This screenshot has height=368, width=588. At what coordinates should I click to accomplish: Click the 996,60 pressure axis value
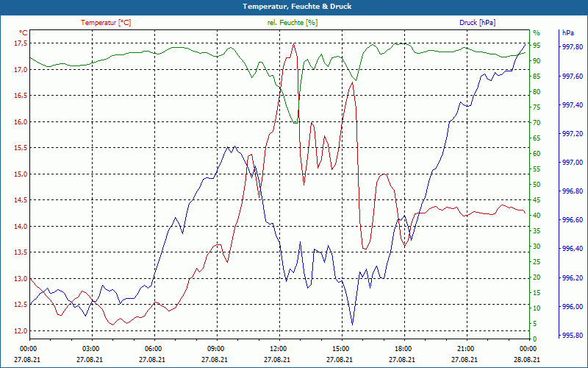(x=573, y=219)
